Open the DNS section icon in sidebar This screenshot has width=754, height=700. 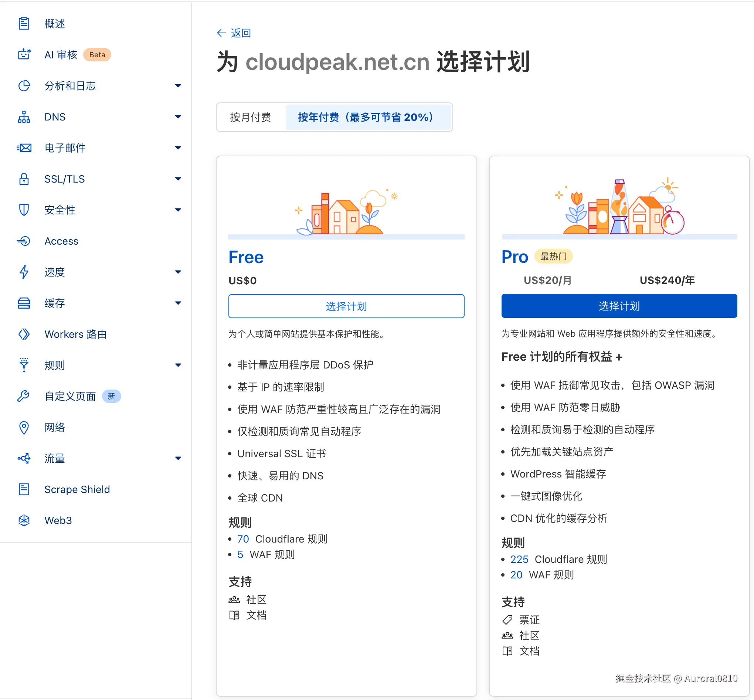24,117
